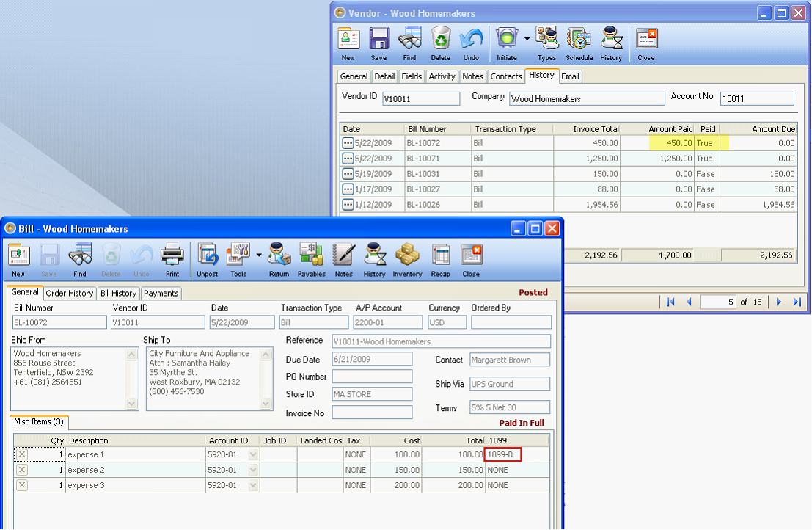Open Account ID dropdown for expense 1
This screenshot has height=530, width=812.
tap(253, 455)
